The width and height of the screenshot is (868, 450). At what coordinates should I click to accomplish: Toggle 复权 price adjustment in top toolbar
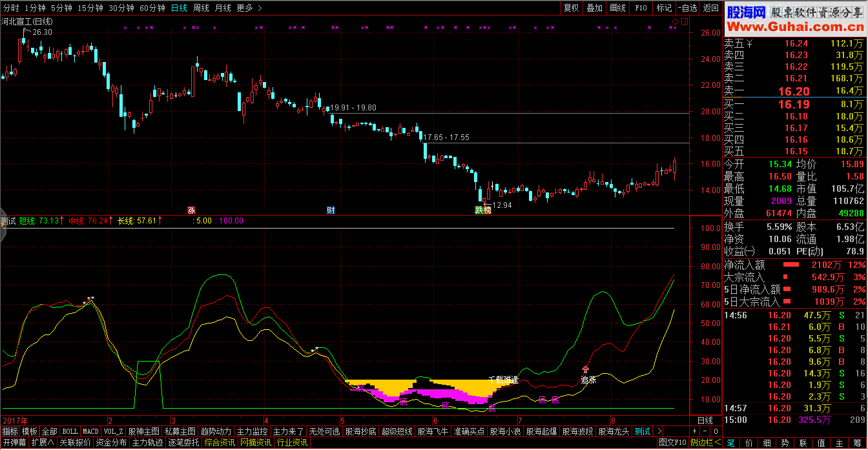point(571,8)
